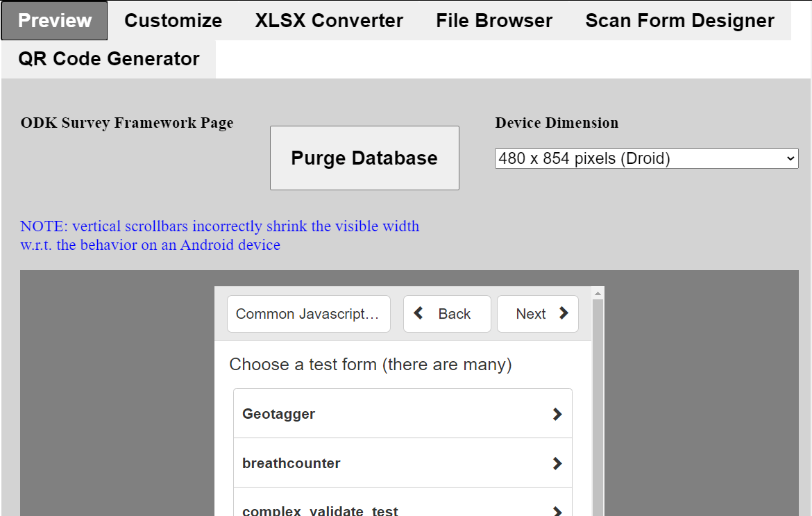Click the chevron on the Geotagger row

point(557,414)
